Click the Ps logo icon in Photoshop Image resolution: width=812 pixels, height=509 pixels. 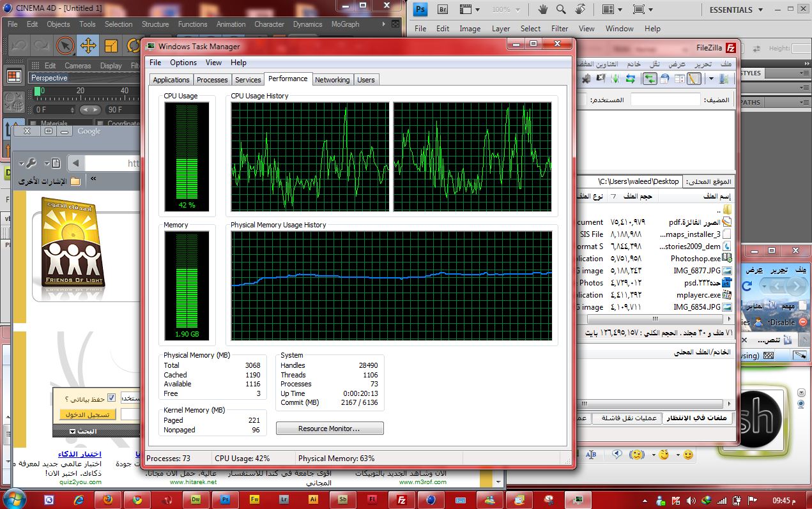[x=420, y=10]
